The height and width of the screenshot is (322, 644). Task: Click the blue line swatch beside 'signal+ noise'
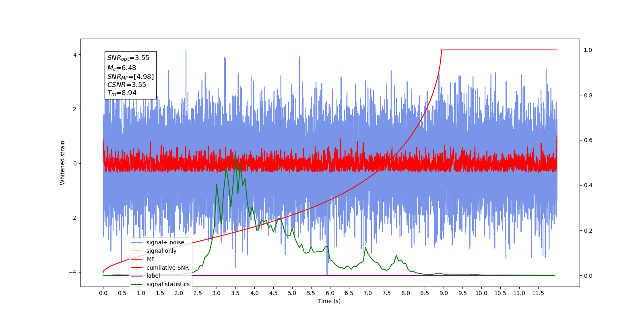[137, 242]
